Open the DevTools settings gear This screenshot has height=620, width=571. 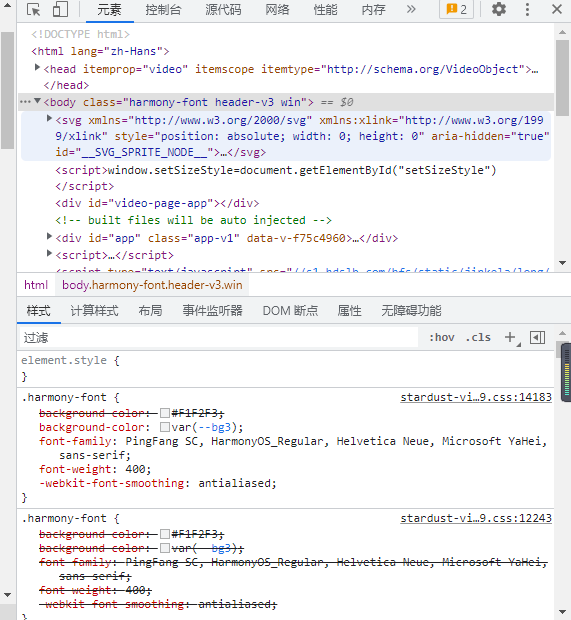pos(499,9)
